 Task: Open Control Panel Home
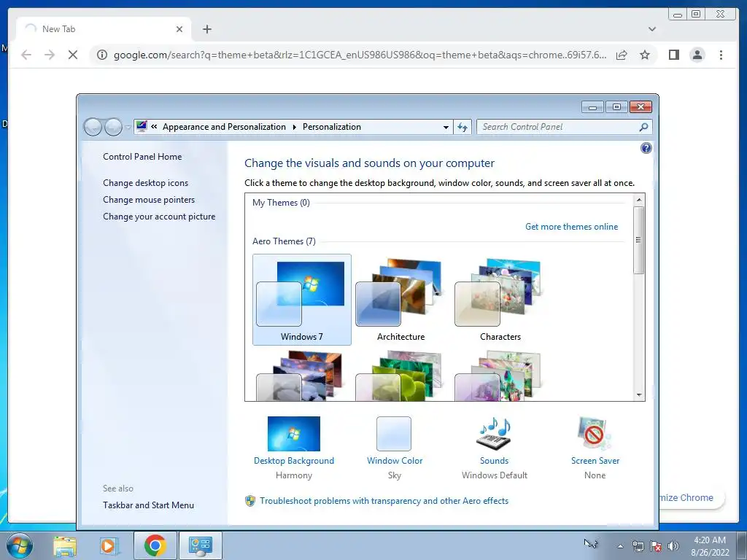click(x=142, y=157)
